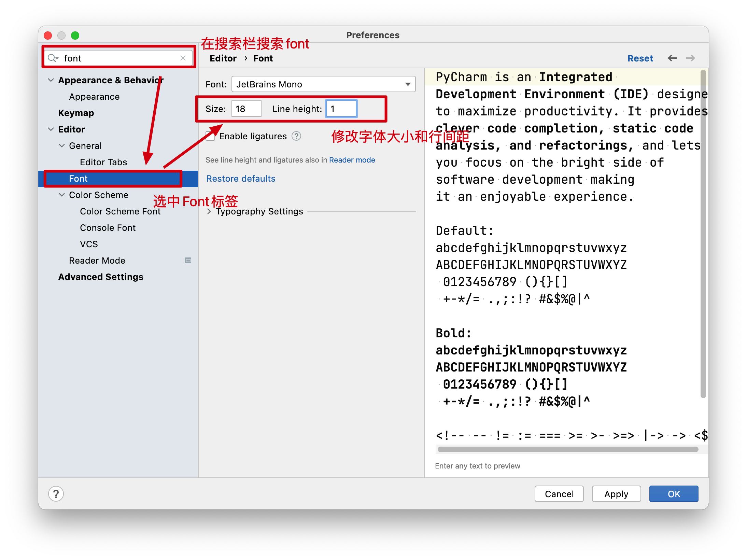This screenshot has width=747, height=560.
Task: Click the forward navigation arrow
Action: [690, 58]
